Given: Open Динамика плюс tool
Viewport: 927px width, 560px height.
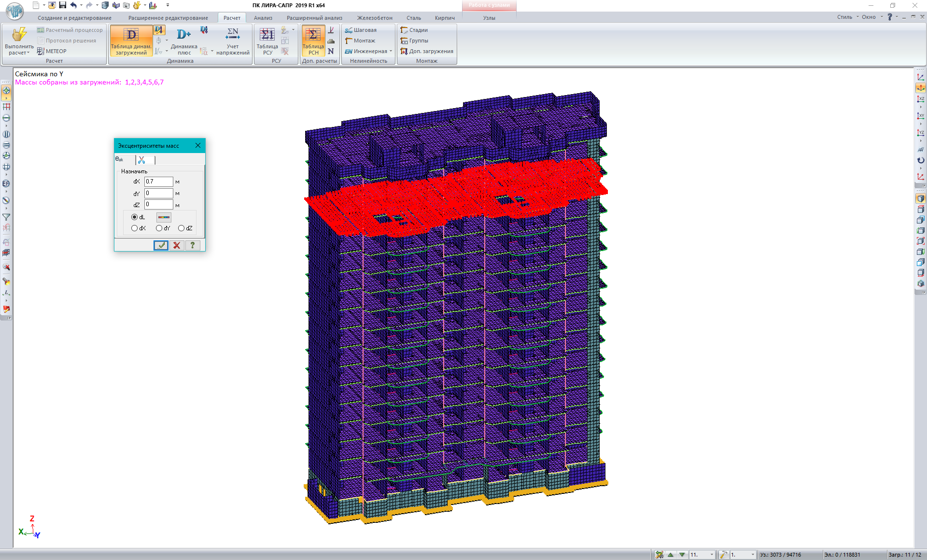Looking at the screenshot, I should (184, 41).
